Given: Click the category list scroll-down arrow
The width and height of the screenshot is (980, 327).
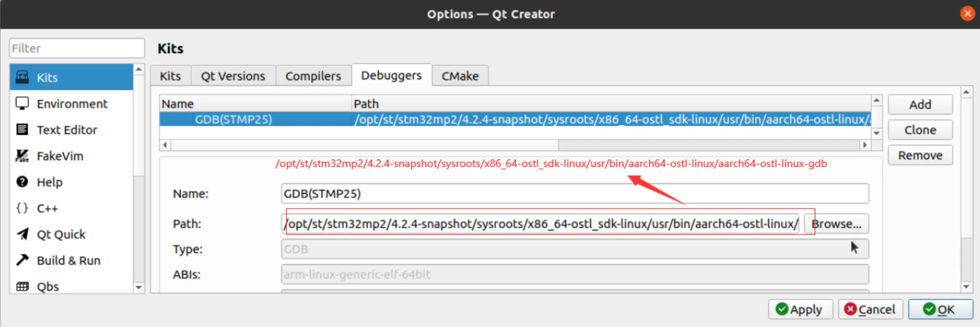Looking at the screenshot, I should point(139,287).
